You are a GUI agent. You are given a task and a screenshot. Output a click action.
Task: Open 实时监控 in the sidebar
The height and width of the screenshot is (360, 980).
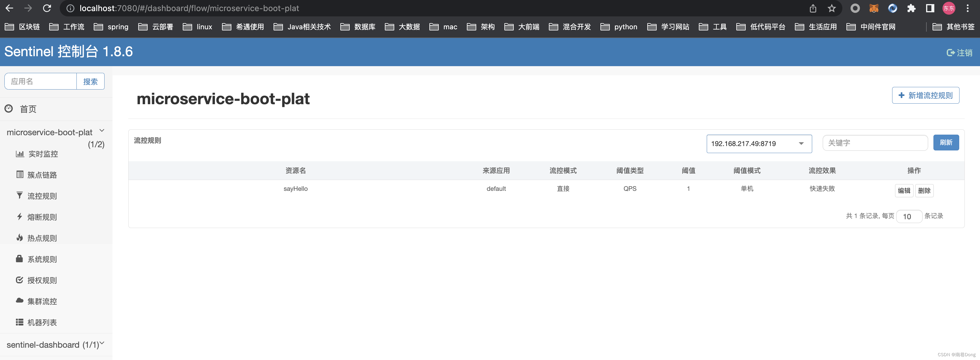43,154
